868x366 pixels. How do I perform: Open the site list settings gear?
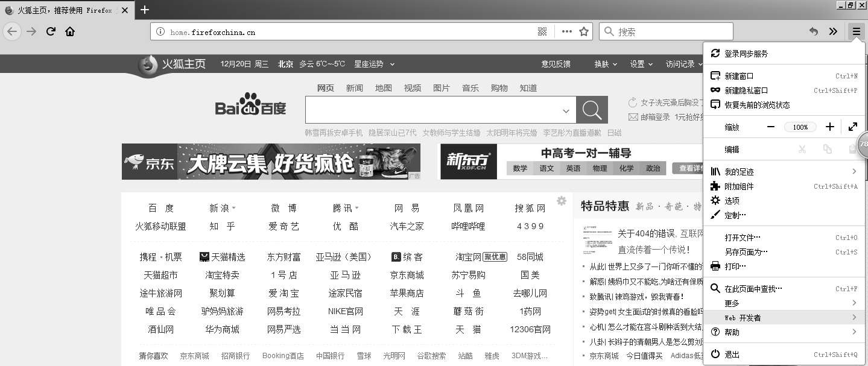click(x=562, y=201)
